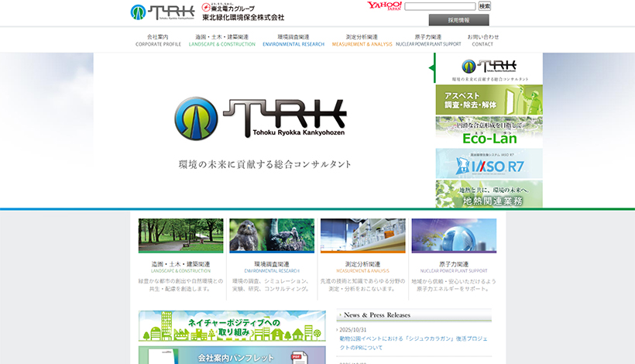Click the hawk photo for environmental research
This screenshot has width=635, height=364.
(272, 235)
